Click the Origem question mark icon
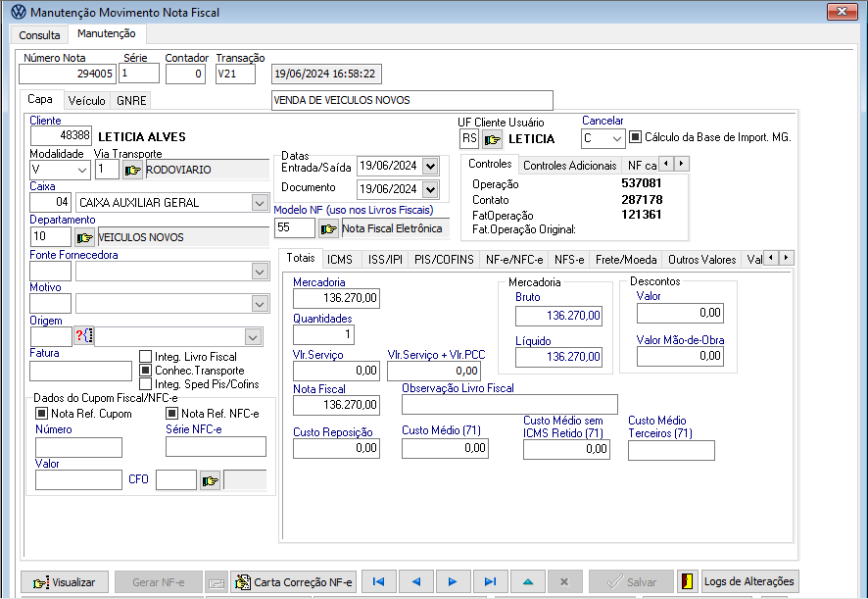Viewport: 868px width, 599px height. pos(82,336)
